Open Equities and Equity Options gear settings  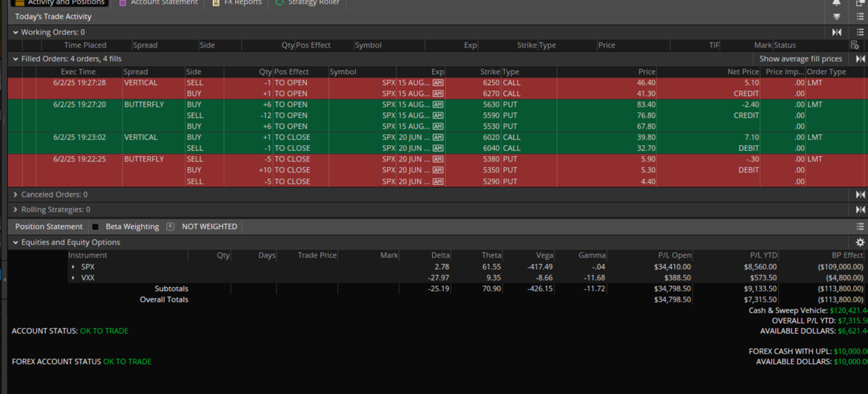click(860, 242)
